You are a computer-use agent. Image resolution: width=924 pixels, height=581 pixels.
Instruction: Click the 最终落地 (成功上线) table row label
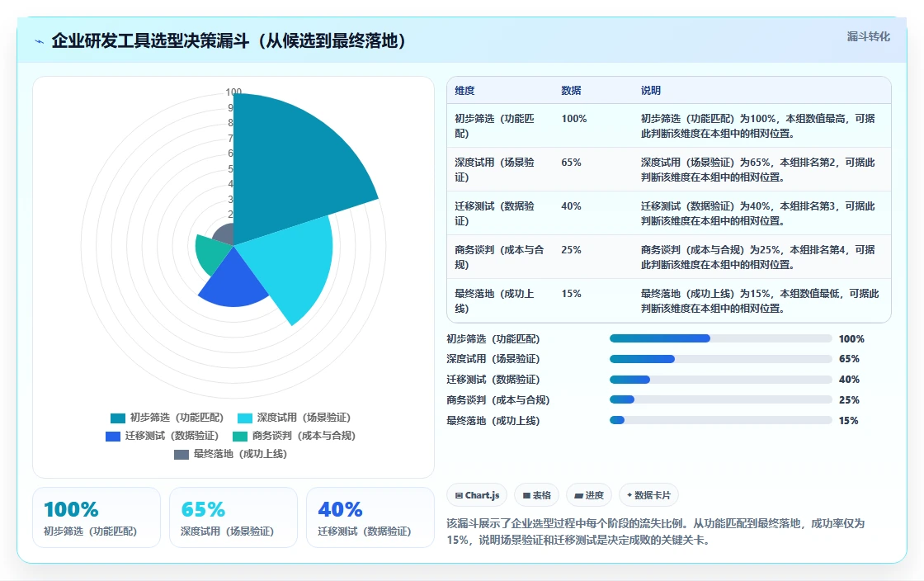click(494, 301)
